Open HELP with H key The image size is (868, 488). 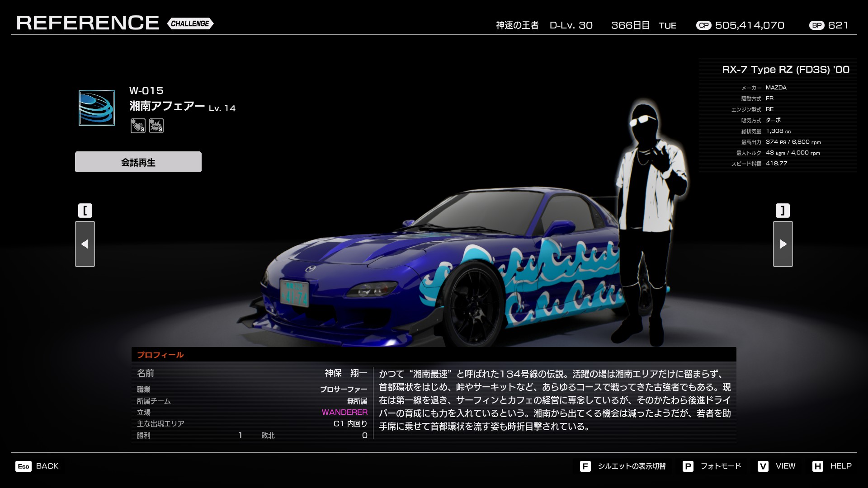coord(817,466)
